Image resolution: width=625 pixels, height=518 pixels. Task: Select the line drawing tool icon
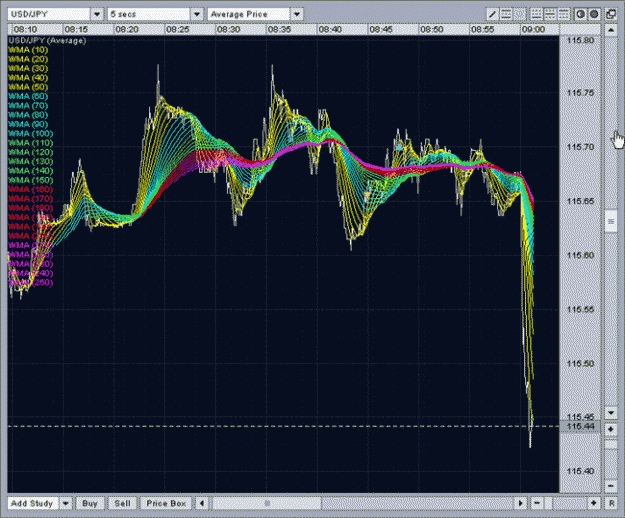[x=493, y=14]
